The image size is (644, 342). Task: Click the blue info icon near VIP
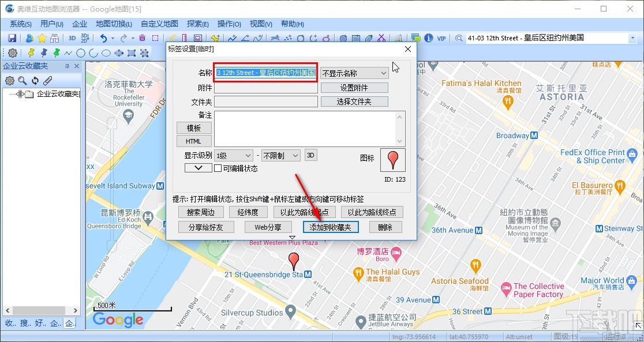(x=429, y=37)
